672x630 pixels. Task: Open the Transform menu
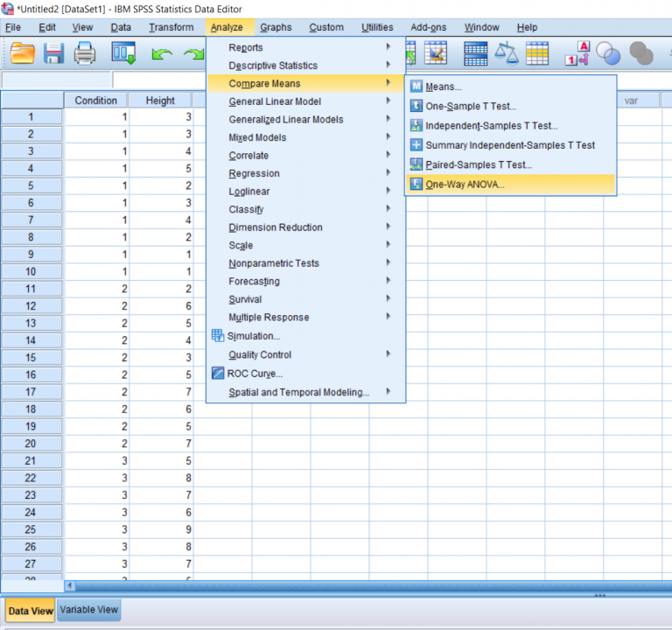[x=171, y=27]
